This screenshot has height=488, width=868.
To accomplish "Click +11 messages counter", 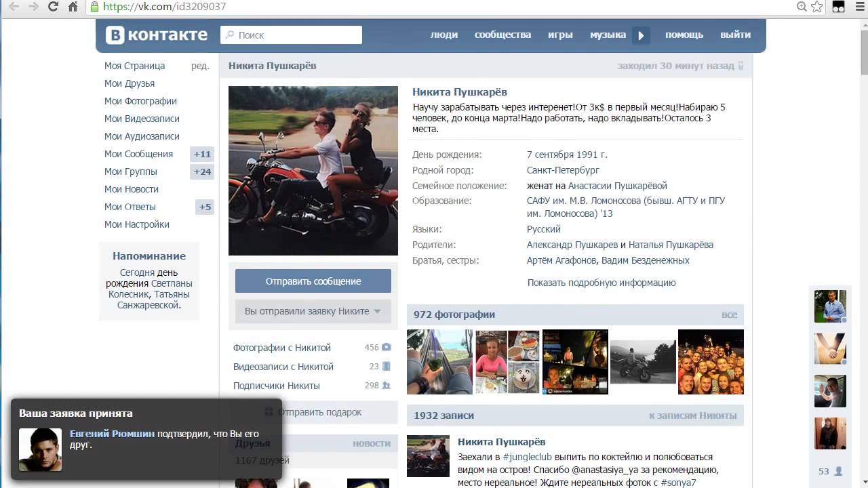I will 202,154.
